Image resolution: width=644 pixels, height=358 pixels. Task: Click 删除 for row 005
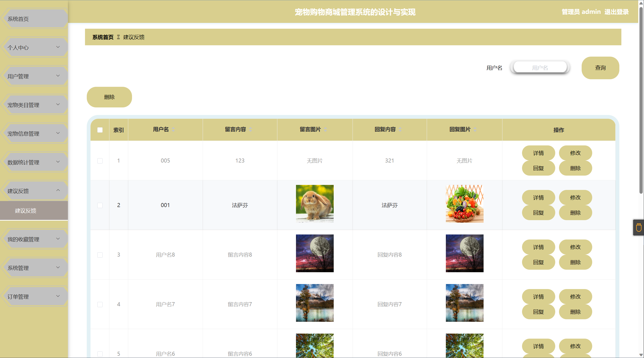click(575, 168)
